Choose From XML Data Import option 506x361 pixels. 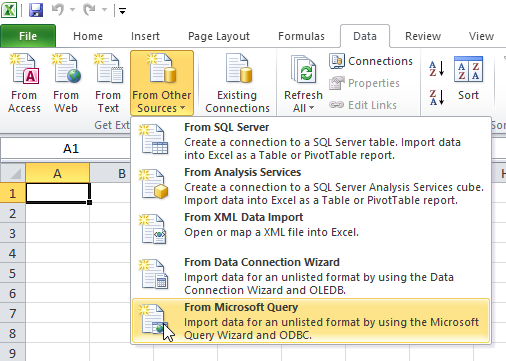(x=311, y=231)
